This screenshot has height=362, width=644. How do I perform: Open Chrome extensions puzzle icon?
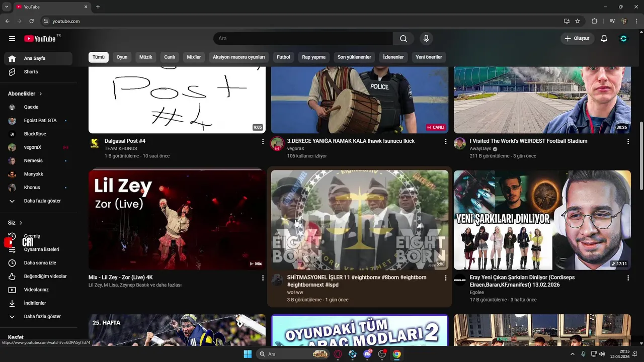point(594,21)
